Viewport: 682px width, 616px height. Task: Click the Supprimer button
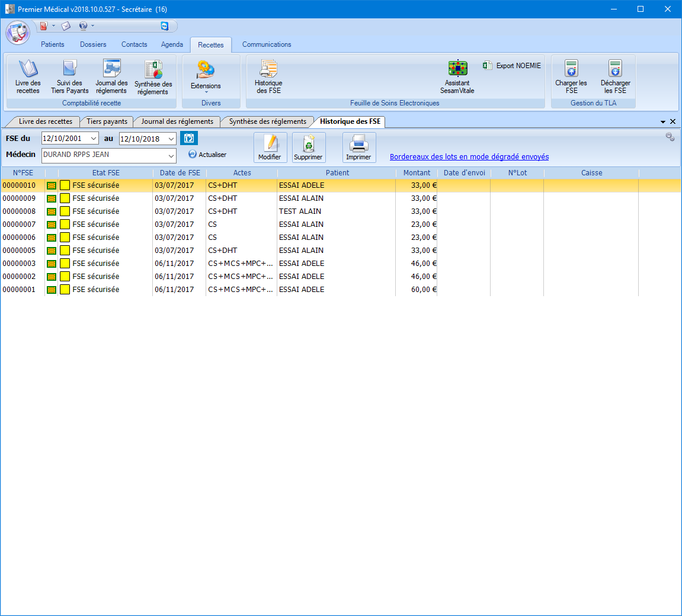[x=308, y=147]
